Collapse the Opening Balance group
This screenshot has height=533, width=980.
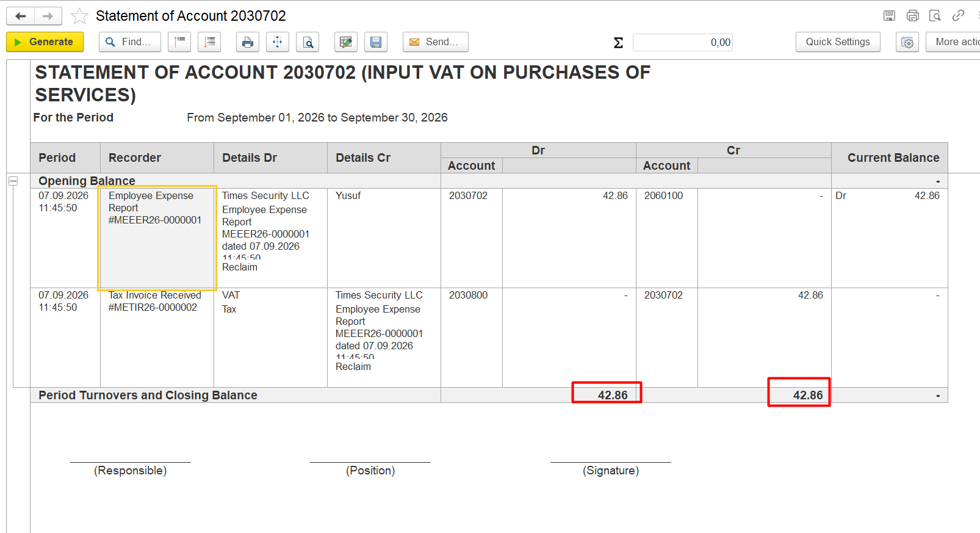(13, 181)
